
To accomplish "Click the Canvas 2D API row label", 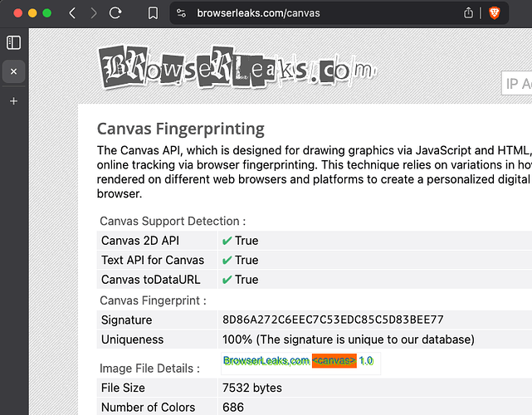I will coord(142,241).
